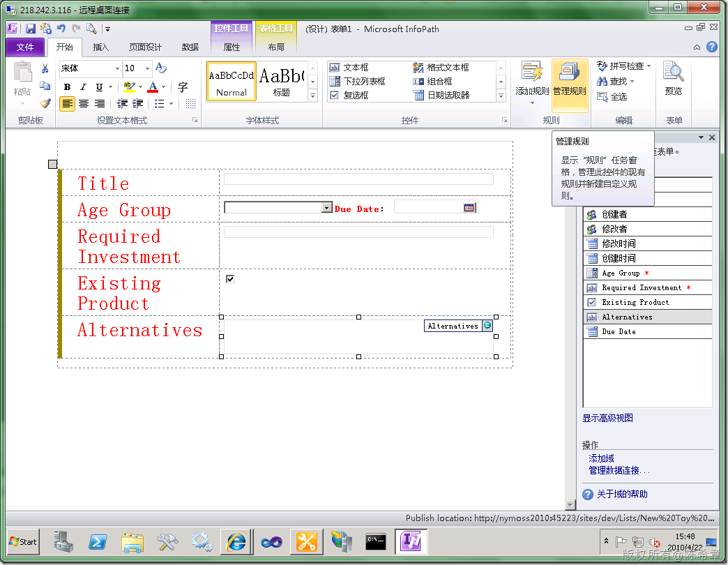The image size is (728, 565).
Task: Click the 添加域 add field link
Action: click(x=601, y=458)
